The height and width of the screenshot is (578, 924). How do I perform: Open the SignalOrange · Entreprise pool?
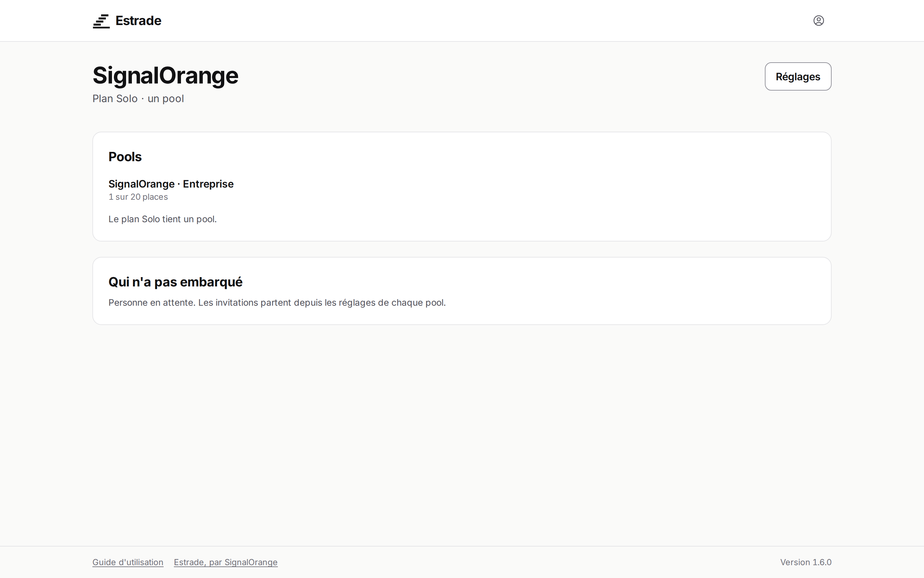[171, 184]
